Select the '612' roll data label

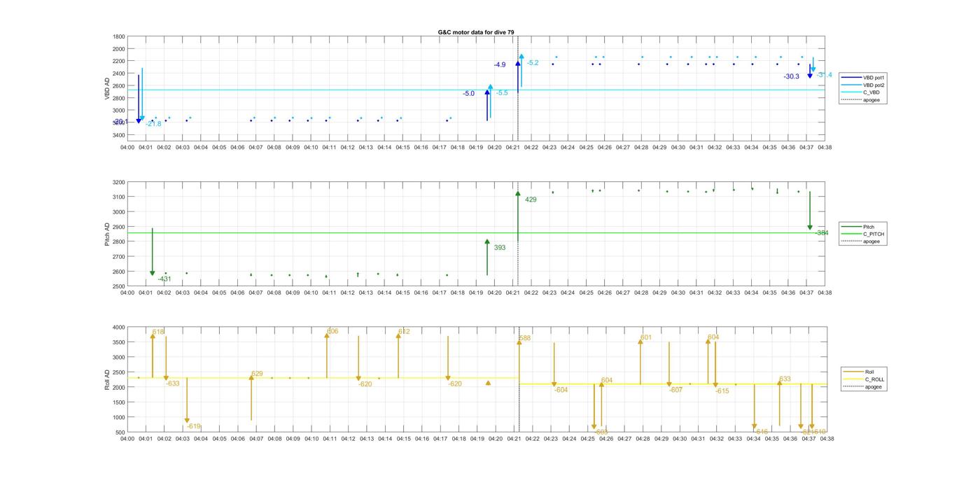[x=404, y=332]
